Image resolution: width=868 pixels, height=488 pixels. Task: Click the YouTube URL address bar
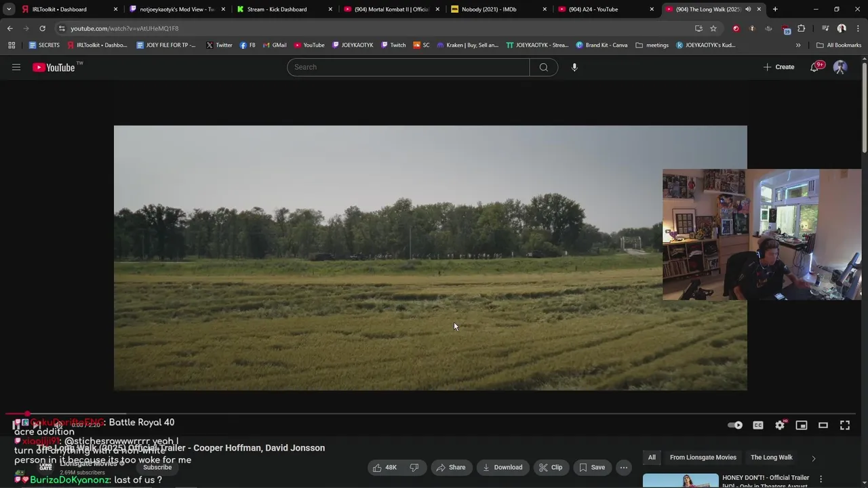pyautogui.click(x=380, y=28)
